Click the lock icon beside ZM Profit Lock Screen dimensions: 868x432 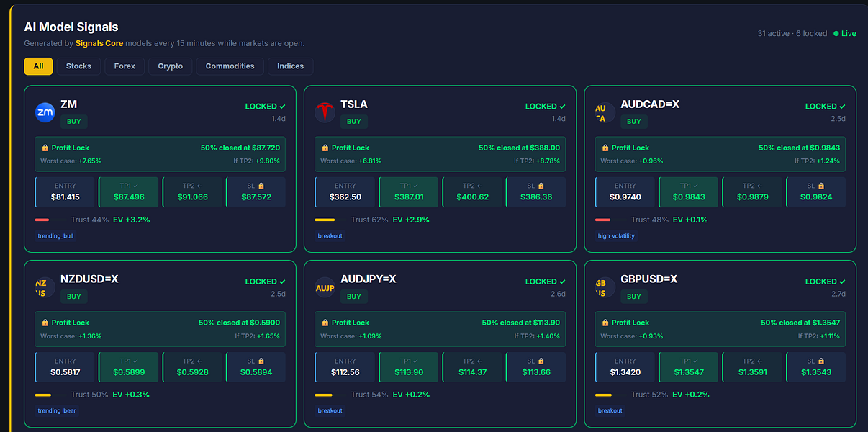coord(45,148)
